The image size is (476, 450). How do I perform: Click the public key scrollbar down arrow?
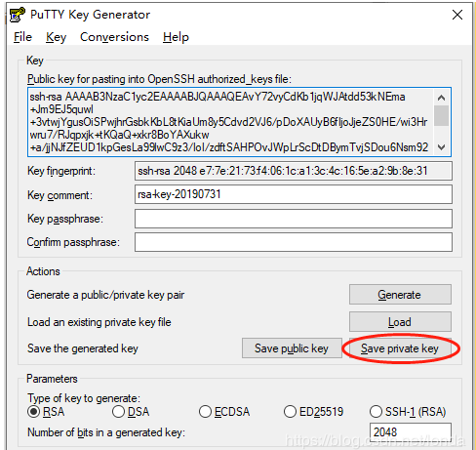click(x=441, y=147)
